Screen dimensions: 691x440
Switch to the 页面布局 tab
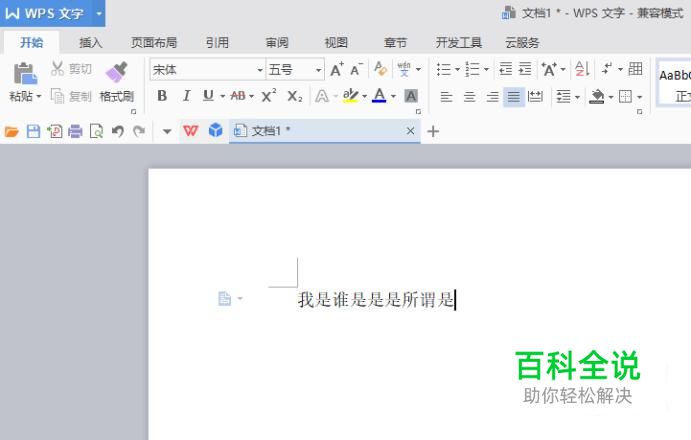pos(154,42)
